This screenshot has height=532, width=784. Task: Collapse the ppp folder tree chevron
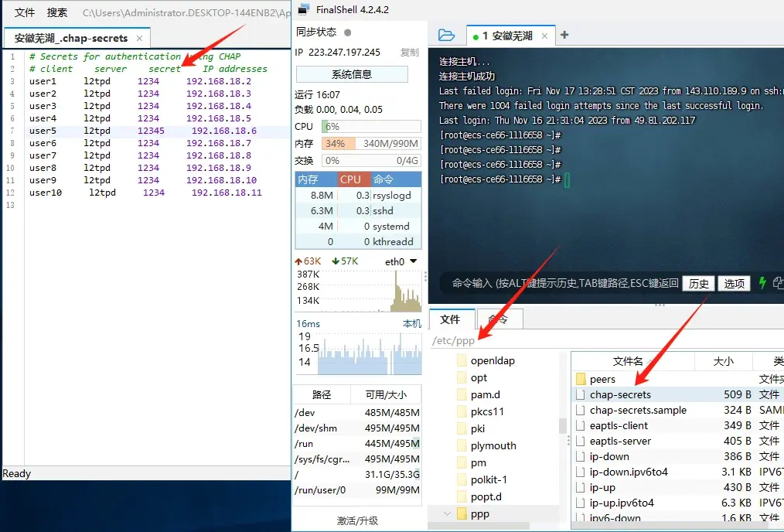(447, 513)
